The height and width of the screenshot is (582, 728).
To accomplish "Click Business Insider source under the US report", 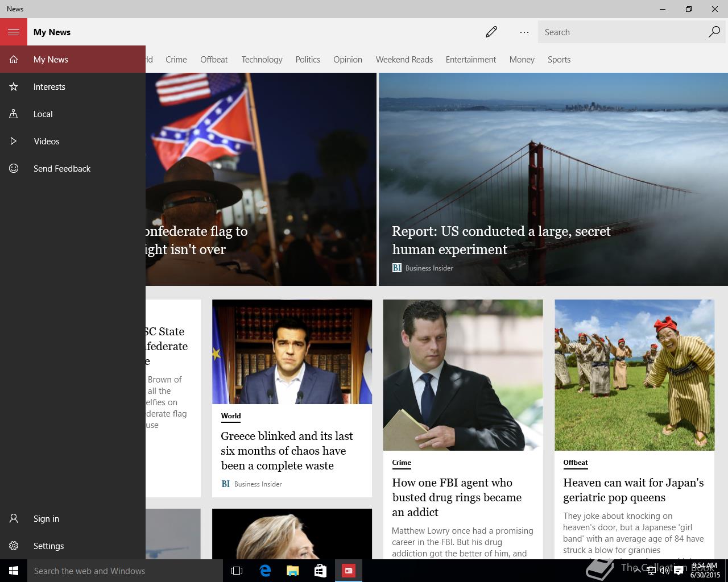I will click(423, 268).
